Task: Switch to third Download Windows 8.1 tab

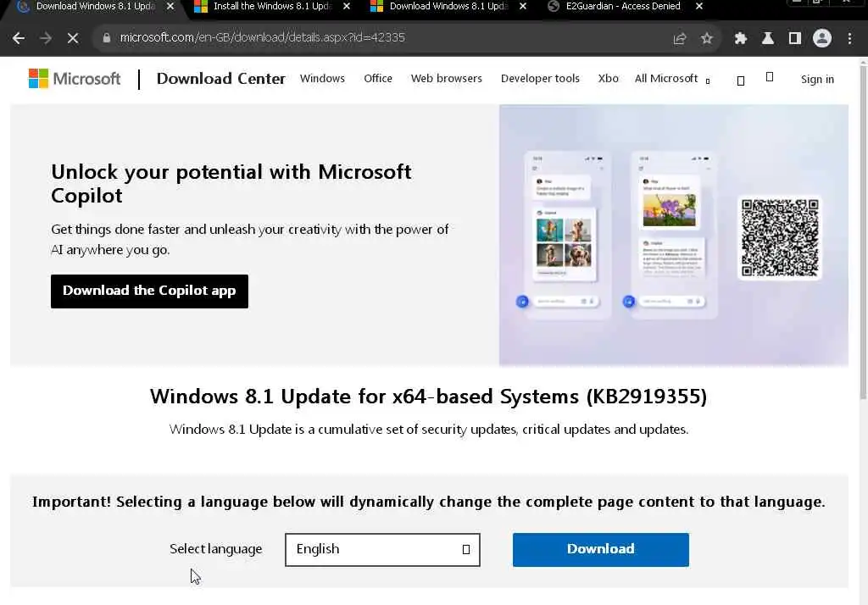Action: coord(448,6)
